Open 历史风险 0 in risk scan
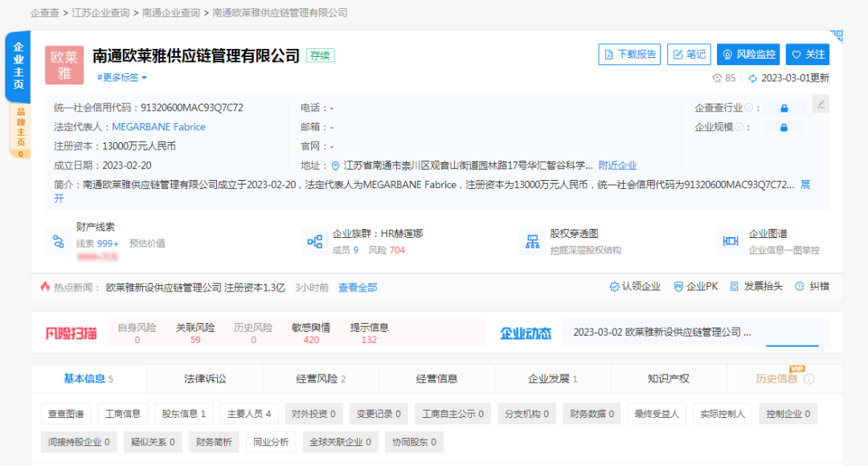This screenshot has width=868, height=466. point(253,333)
